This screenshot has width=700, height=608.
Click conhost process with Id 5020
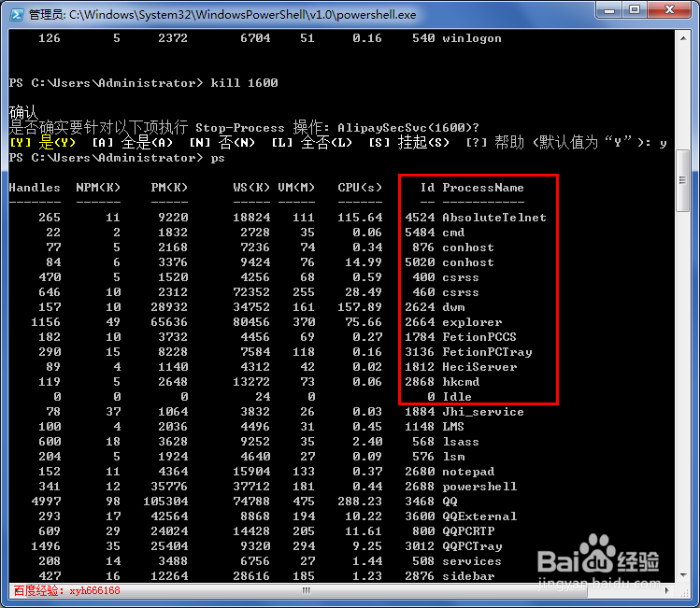(468, 262)
